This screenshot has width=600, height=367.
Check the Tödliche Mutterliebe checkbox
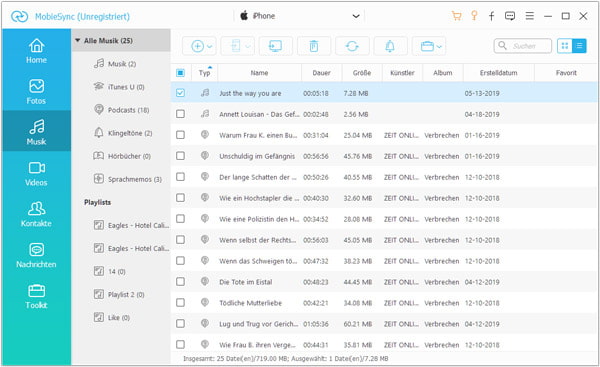[x=180, y=303]
